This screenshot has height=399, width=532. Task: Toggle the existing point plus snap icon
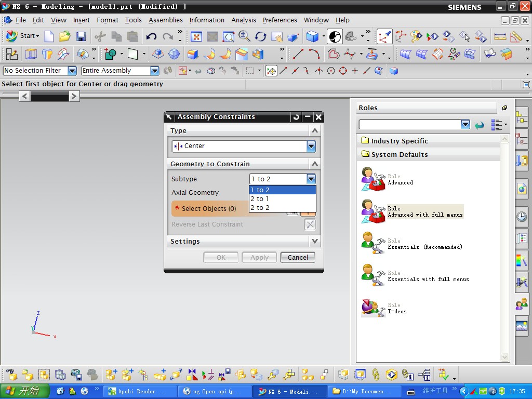coord(354,71)
